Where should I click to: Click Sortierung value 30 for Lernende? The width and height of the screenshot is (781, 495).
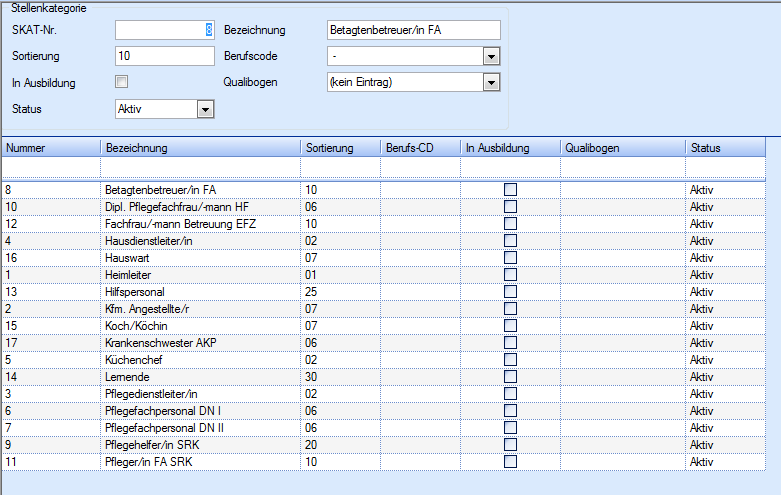coord(311,376)
